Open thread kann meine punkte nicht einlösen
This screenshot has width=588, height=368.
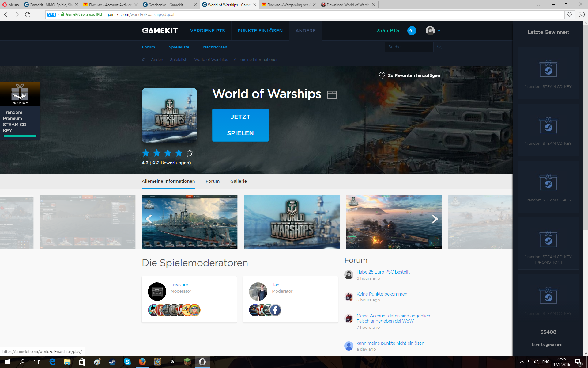[x=390, y=343]
